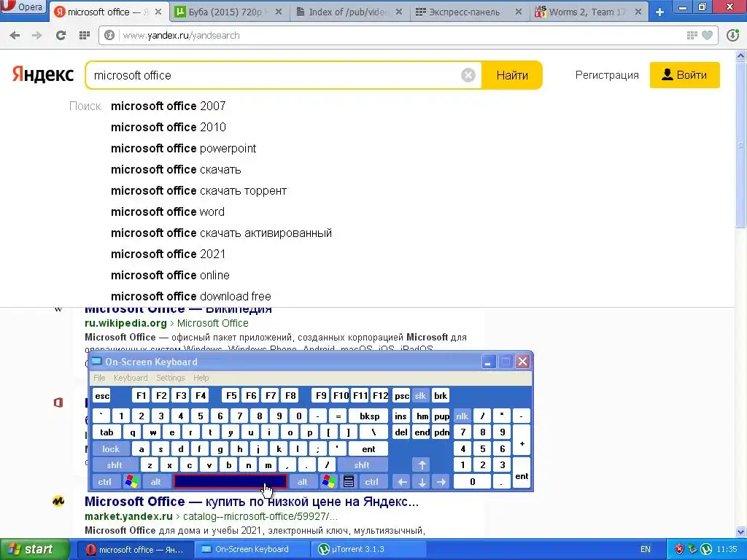Click the down arrow key on keyboard
The height and width of the screenshot is (560, 747).
422,482
